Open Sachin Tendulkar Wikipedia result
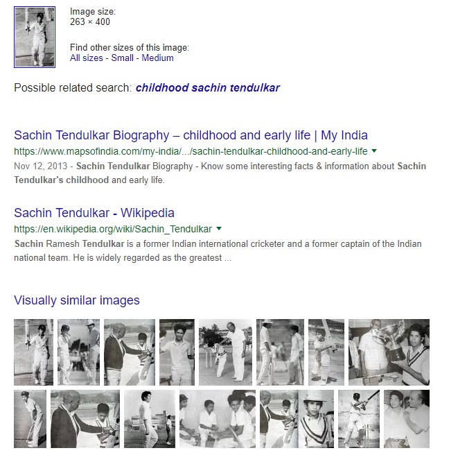 pos(94,213)
